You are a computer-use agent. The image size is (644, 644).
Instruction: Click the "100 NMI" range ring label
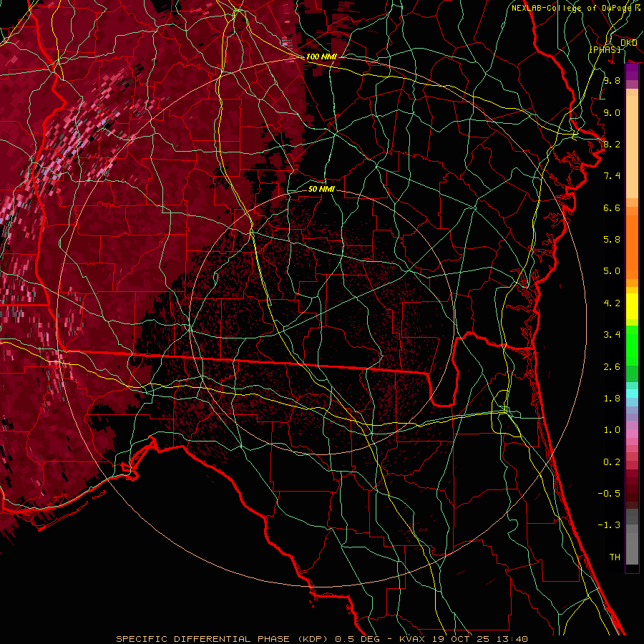point(321,57)
